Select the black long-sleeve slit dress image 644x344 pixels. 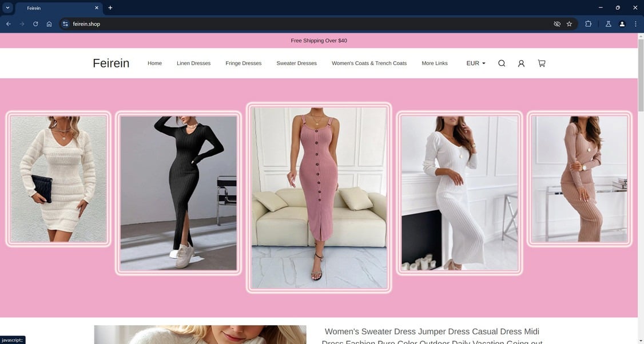tap(178, 193)
